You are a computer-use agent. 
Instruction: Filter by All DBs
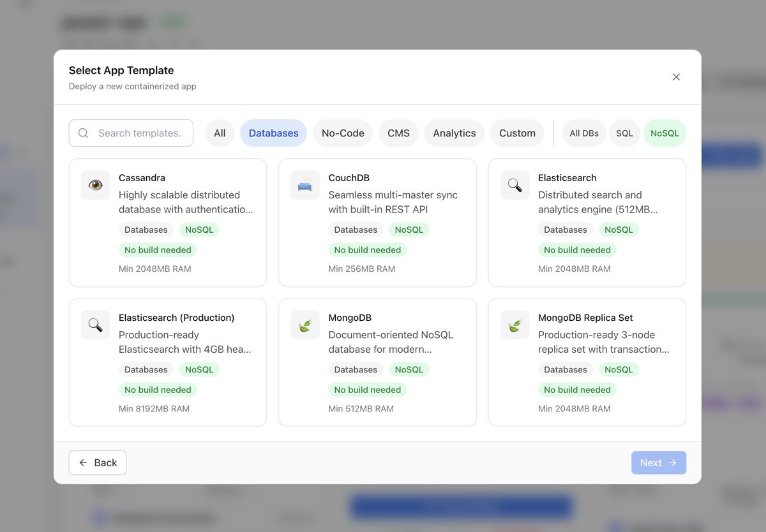click(x=584, y=133)
